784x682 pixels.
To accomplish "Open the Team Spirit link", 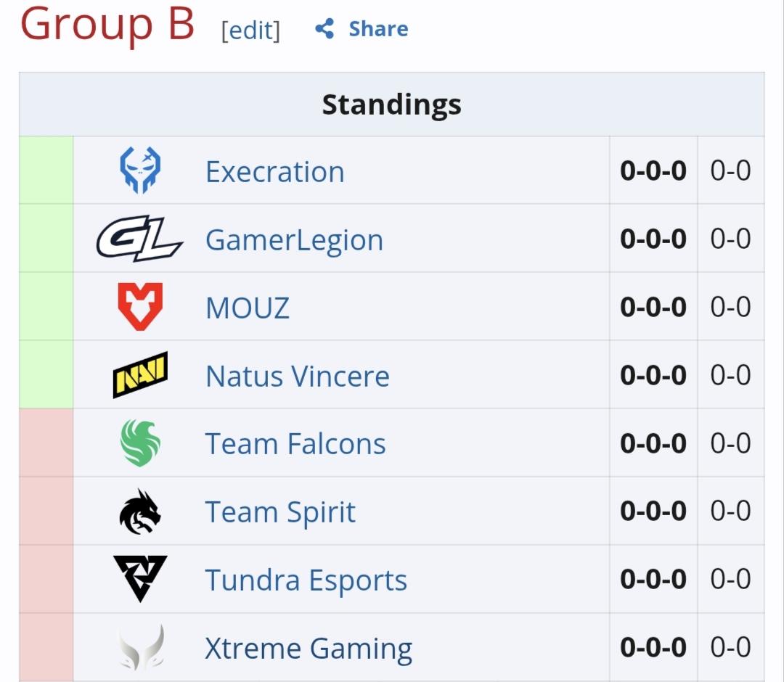I will [280, 512].
